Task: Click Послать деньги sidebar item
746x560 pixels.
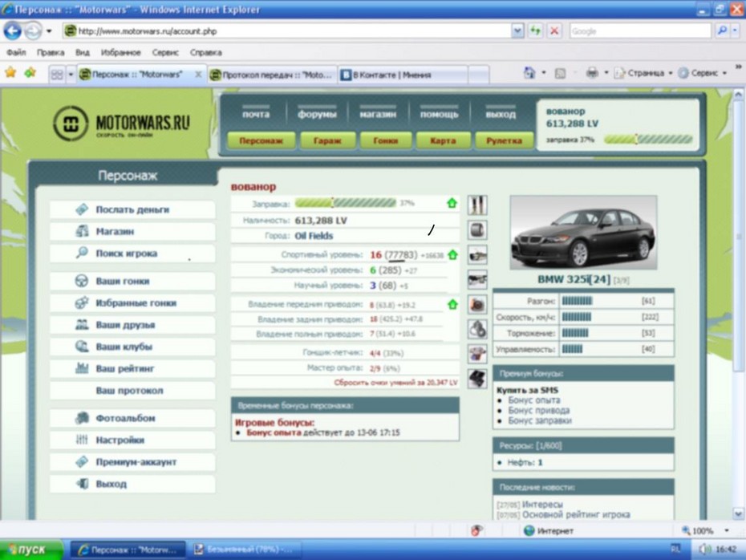Action: point(132,210)
